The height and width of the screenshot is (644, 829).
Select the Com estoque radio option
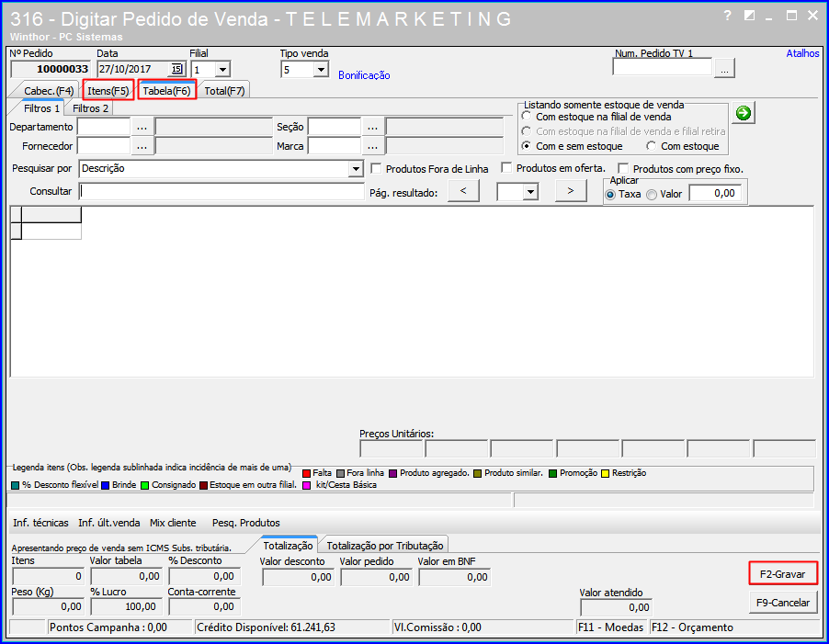652,145
